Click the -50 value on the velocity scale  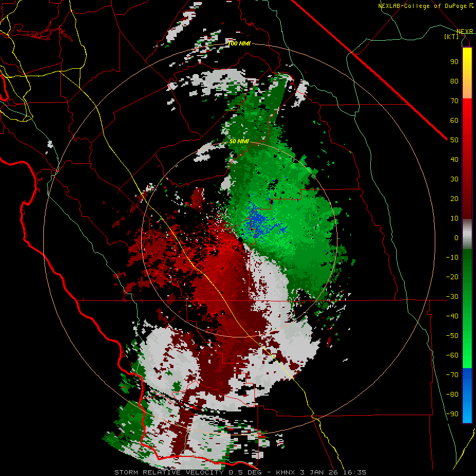pyautogui.click(x=452, y=336)
